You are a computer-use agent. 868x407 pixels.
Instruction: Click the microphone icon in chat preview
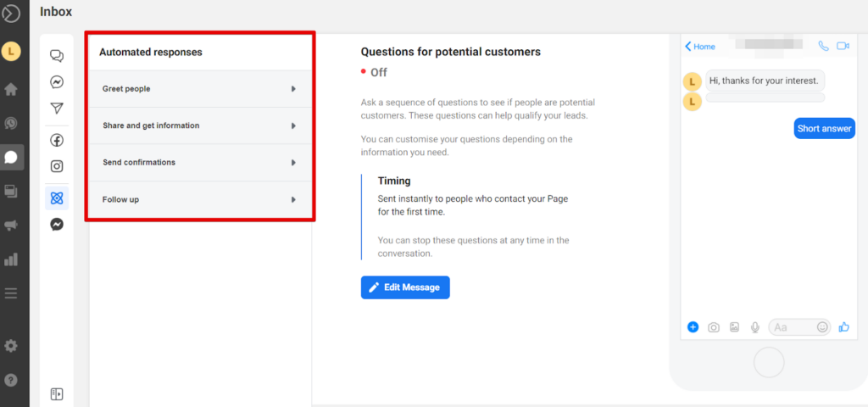[x=754, y=327]
